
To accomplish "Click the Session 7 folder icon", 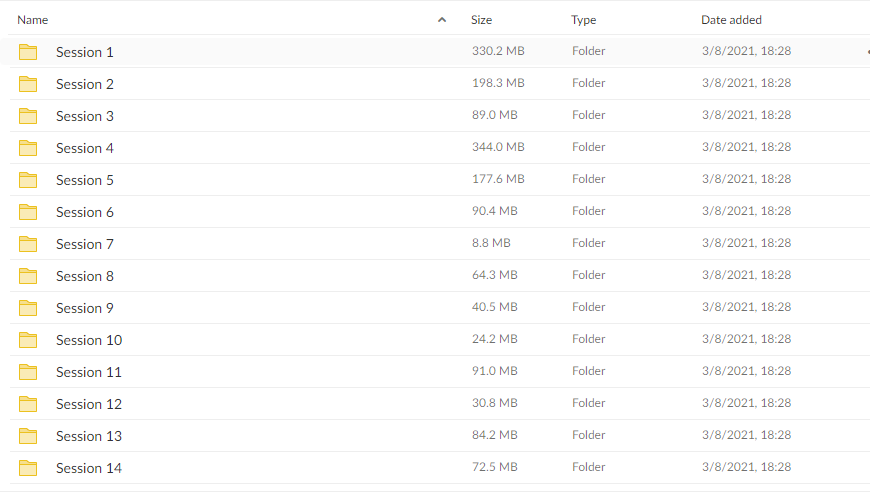I will click(x=28, y=244).
